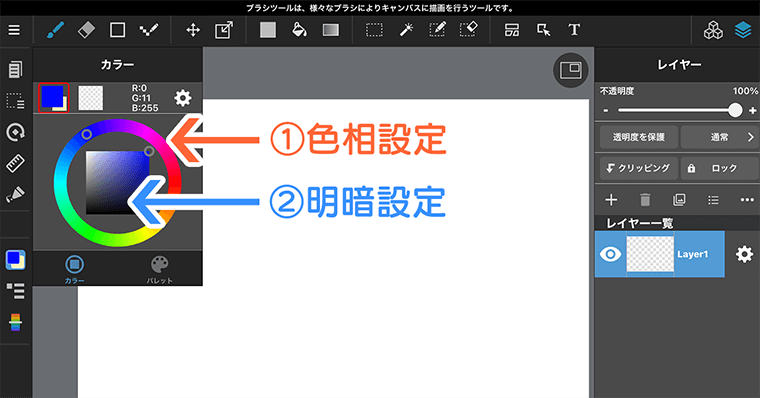Viewport: 760px width, 398px height.
Task: Switch to the パレット tab
Action: coord(159,269)
